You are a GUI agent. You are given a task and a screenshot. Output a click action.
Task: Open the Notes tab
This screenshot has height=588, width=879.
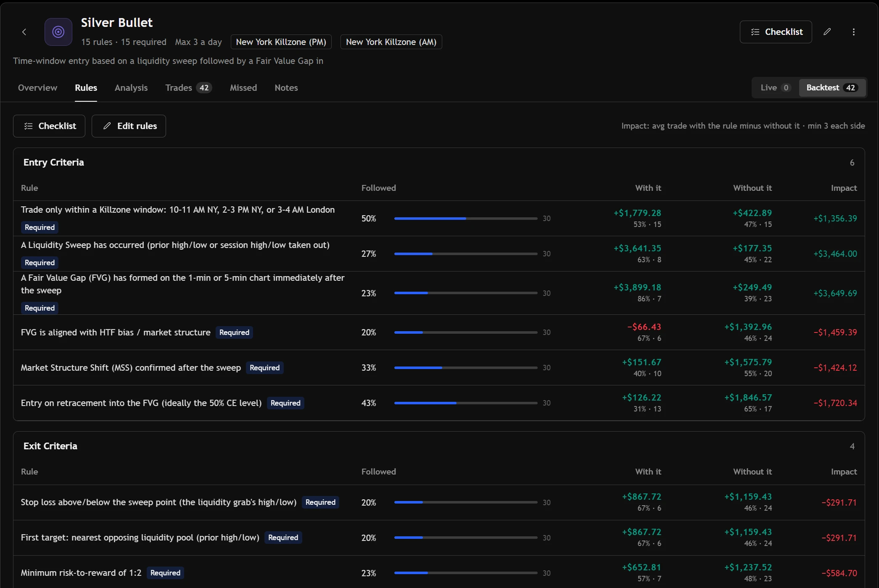click(x=286, y=87)
